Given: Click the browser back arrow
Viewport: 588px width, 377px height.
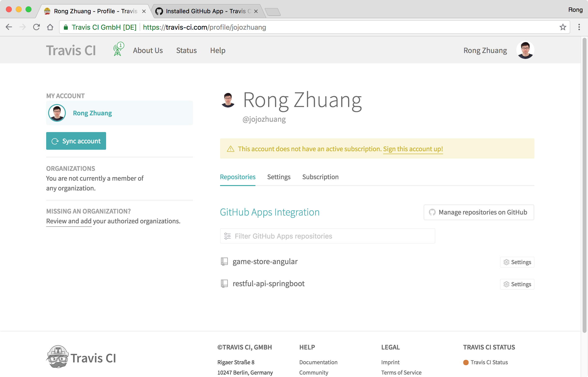Looking at the screenshot, I should pyautogui.click(x=9, y=27).
